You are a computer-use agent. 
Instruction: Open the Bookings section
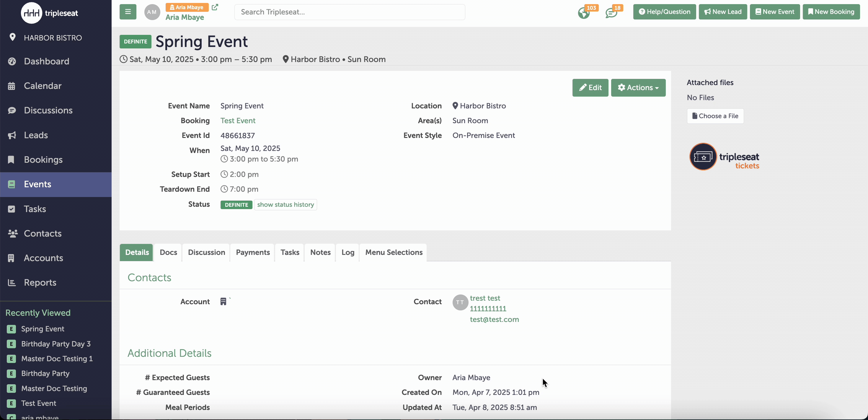tap(43, 159)
